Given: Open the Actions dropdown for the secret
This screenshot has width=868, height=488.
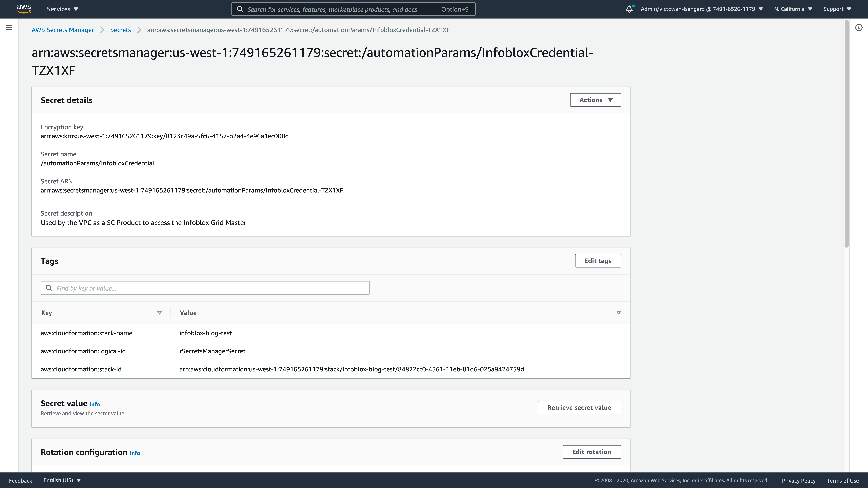Looking at the screenshot, I should 595,100.
